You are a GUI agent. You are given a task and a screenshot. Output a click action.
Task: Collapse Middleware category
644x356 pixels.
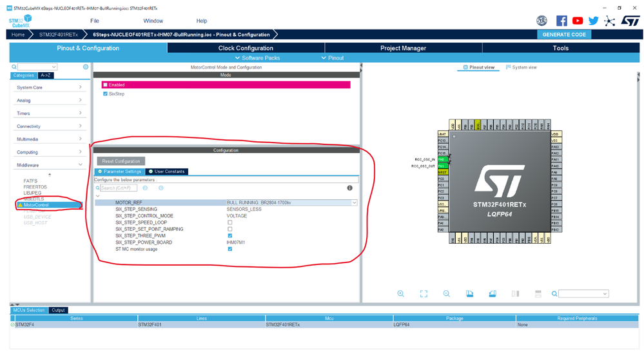[49, 165]
